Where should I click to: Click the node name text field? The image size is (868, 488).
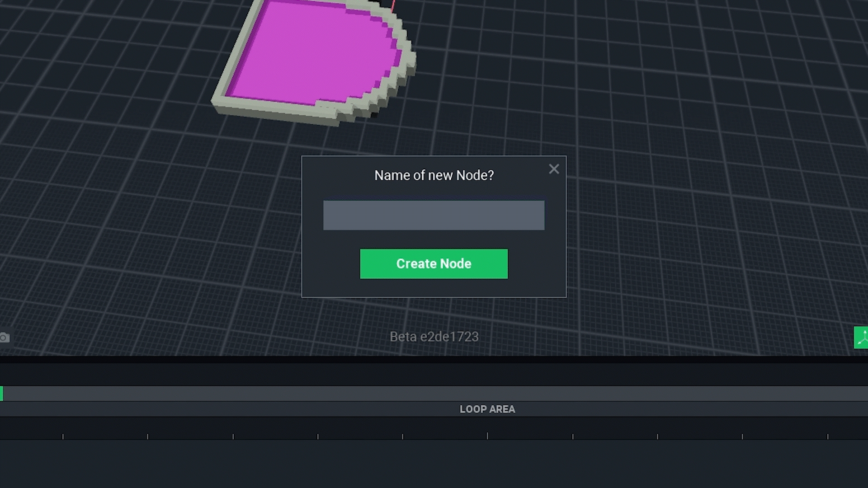click(434, 216)
